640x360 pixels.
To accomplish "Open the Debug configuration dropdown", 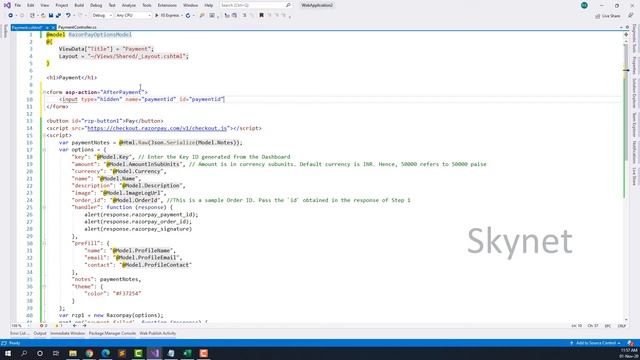I will (102, 16).
